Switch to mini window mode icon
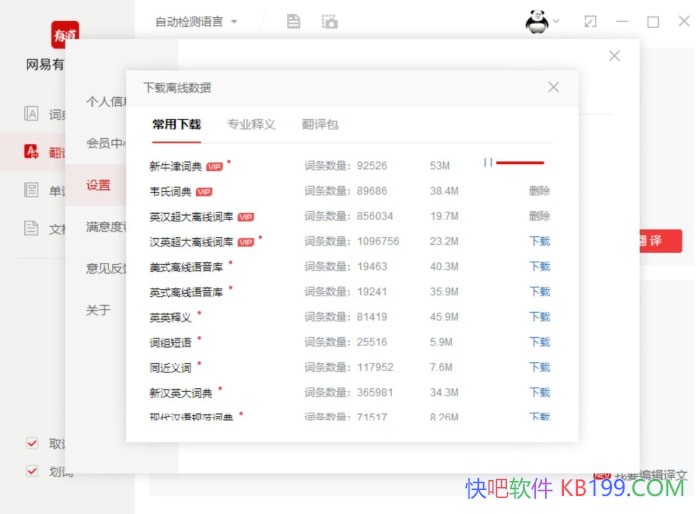 pyautogui.click(x=590, y=21)
